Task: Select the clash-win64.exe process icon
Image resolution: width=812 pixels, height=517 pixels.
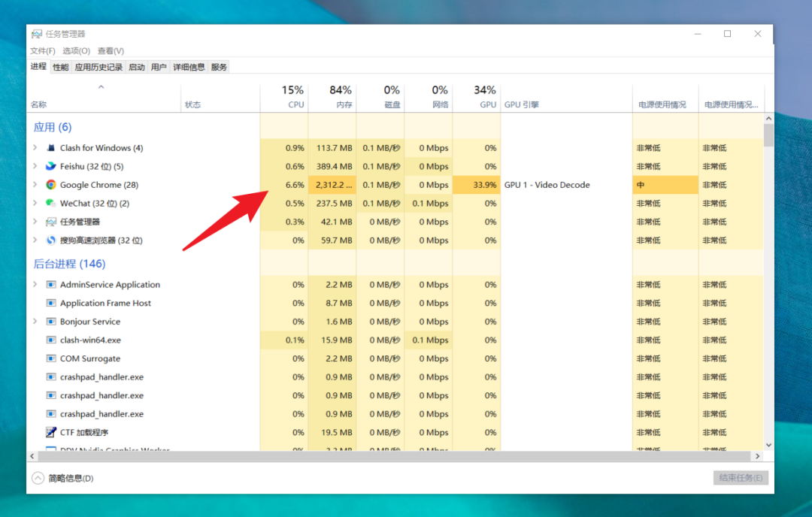Action: tap(51, 340)
